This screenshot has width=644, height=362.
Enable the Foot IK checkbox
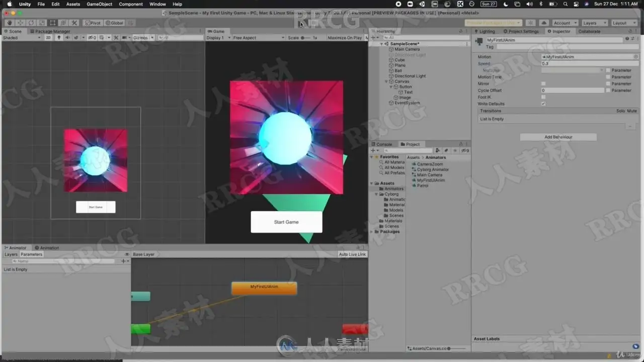click(x=543, y=97)
